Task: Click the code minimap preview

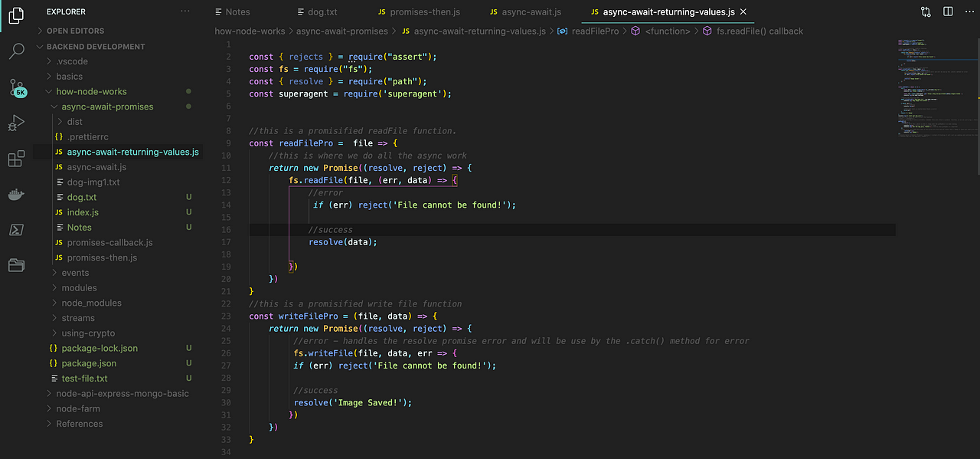Action: (936, 87)
